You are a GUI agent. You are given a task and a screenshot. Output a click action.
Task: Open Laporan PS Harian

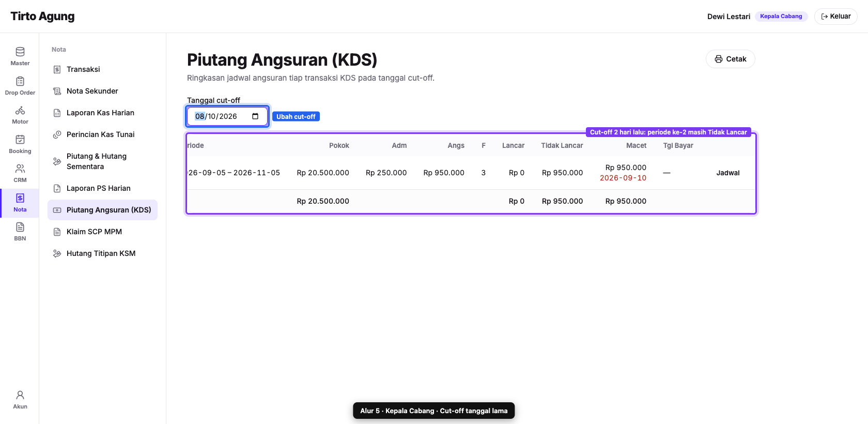pos(102,188)
